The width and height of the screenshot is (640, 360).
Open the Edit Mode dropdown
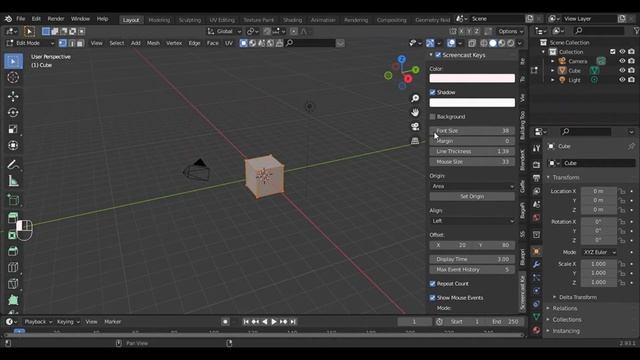pos(30,43)
